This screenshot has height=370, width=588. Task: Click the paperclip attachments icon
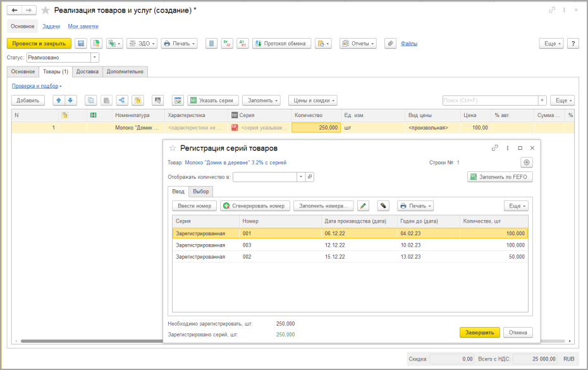[390, 44]
